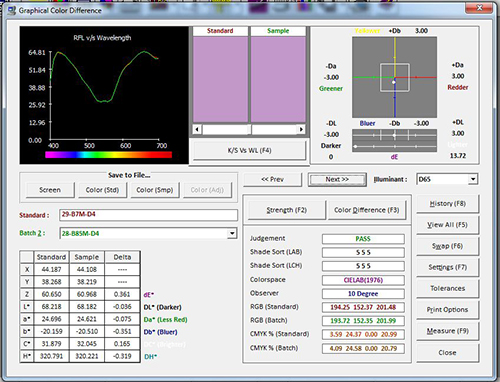The height and width of the screenshot is (382, 500).
Task: Click the C* delta value 0.165
Action: 122,344
